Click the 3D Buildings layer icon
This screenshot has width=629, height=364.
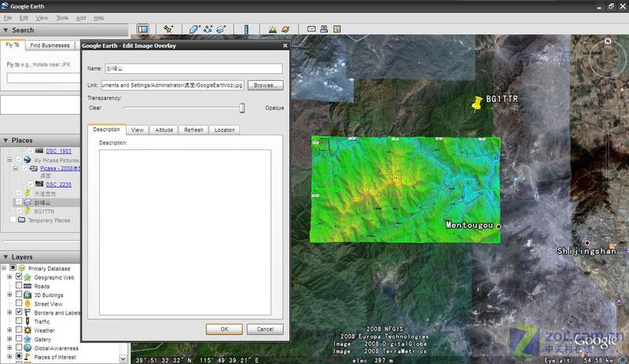28,295
